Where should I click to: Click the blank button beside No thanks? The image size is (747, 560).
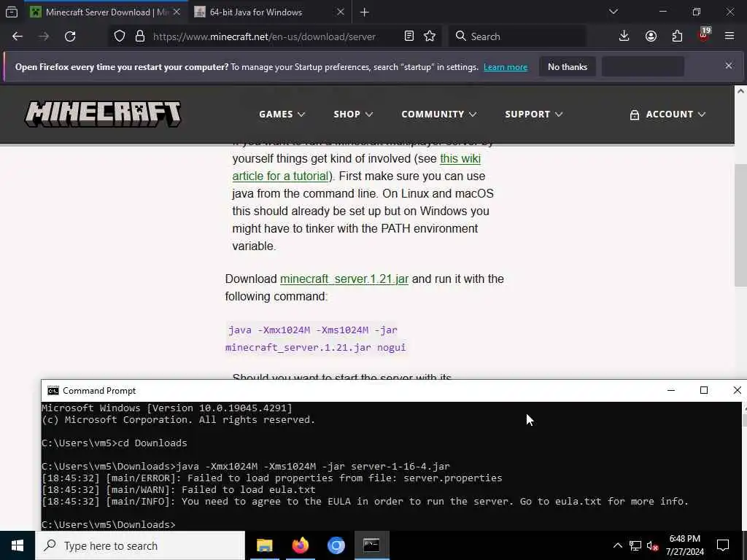pos(643,66)
